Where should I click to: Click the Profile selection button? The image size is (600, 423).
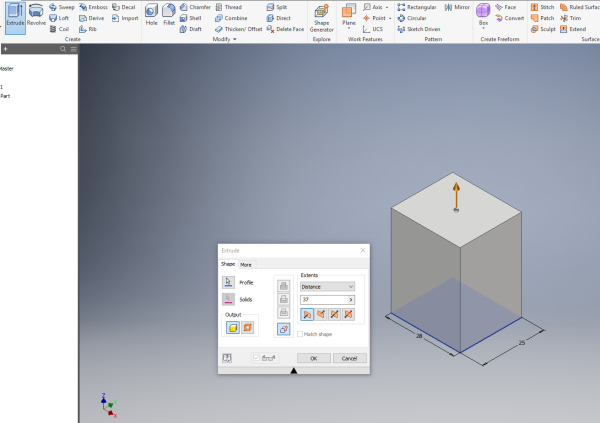tap(228, 283)
